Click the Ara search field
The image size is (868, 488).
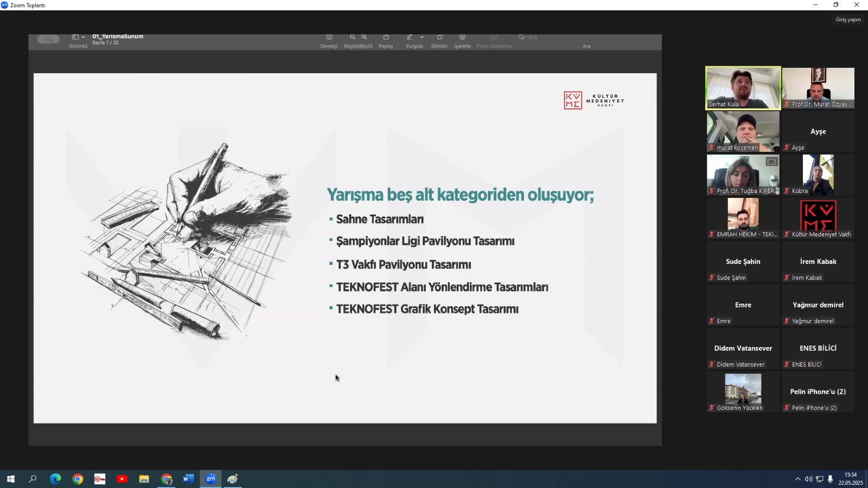(586, 37)
